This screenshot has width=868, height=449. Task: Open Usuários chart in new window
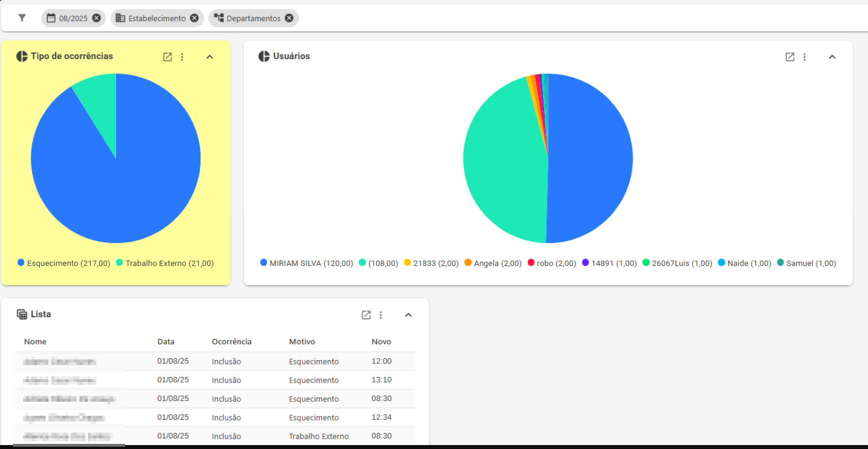(x=790, y=57)
